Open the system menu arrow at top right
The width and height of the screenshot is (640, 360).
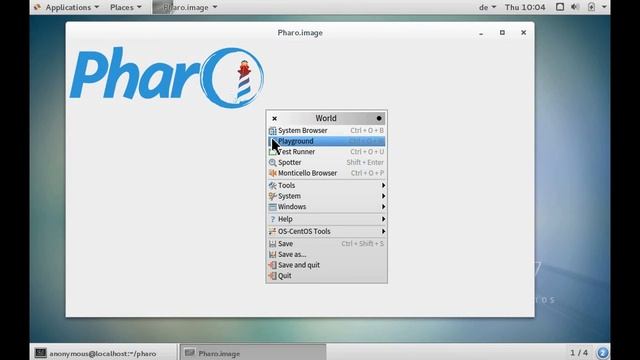click(x=604, y=7)
